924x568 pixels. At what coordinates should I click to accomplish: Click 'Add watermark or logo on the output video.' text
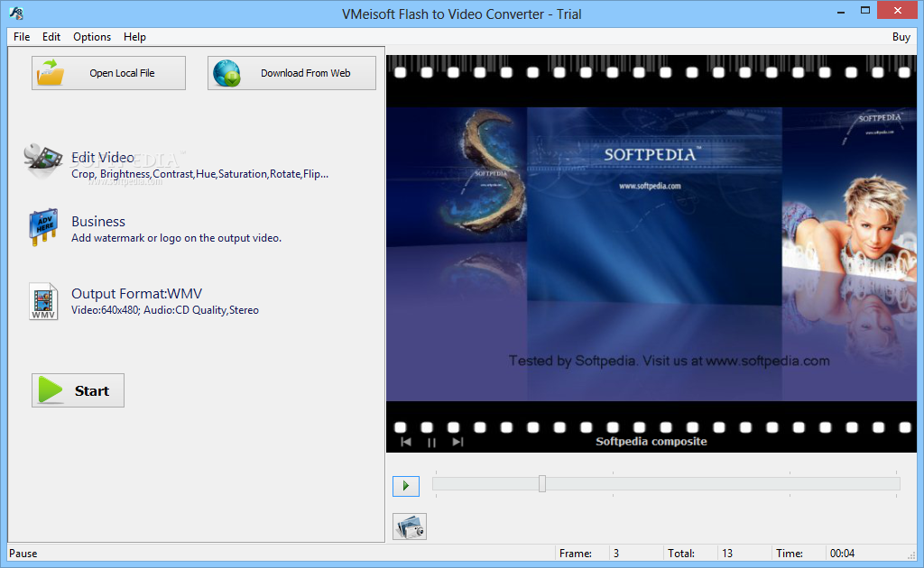[176, 238]
